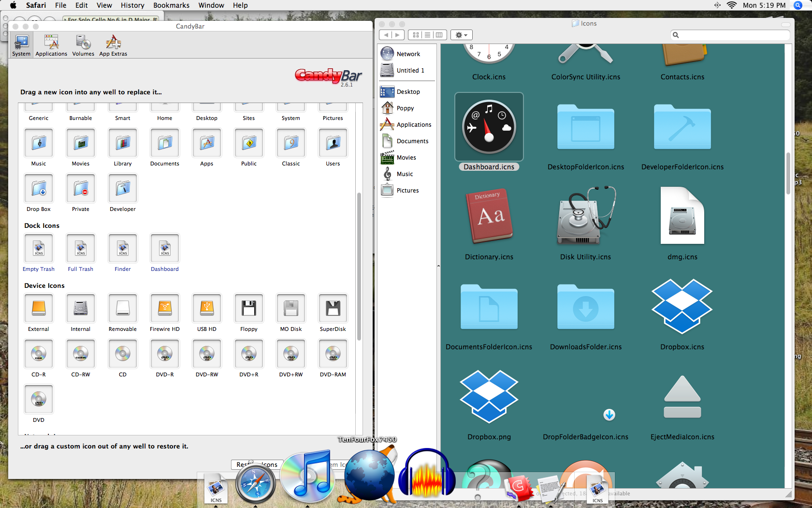Switch Finder to icon view
The height and width of the screenshot is (508, 812).
(x=416, y=35)
